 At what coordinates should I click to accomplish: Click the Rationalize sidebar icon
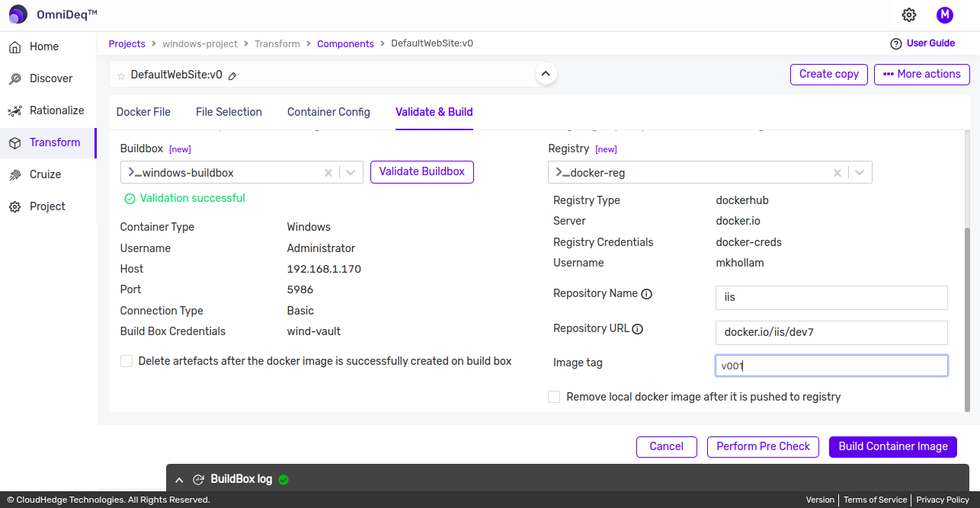tap(14, 110)
